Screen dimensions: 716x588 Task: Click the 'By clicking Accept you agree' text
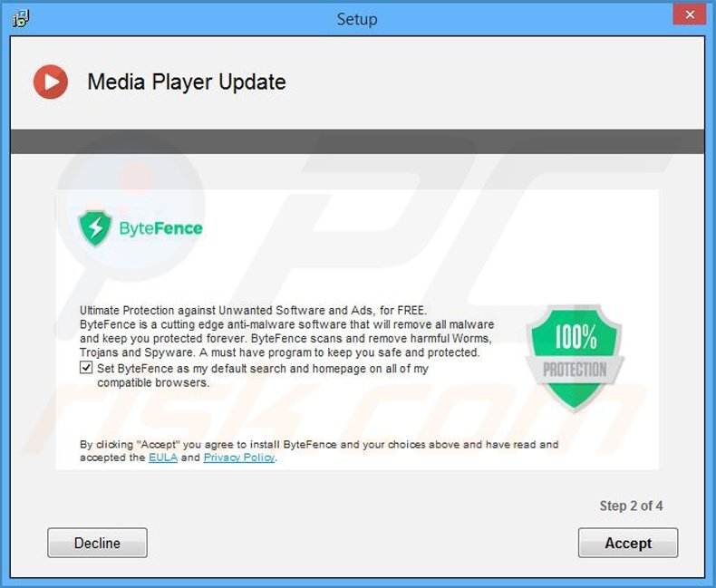[319, 450]
